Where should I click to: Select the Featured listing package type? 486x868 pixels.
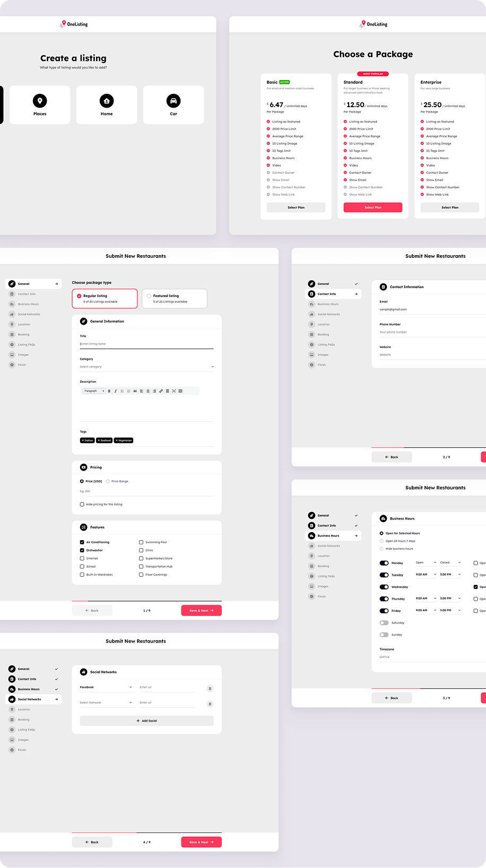(x=175, y=299)
